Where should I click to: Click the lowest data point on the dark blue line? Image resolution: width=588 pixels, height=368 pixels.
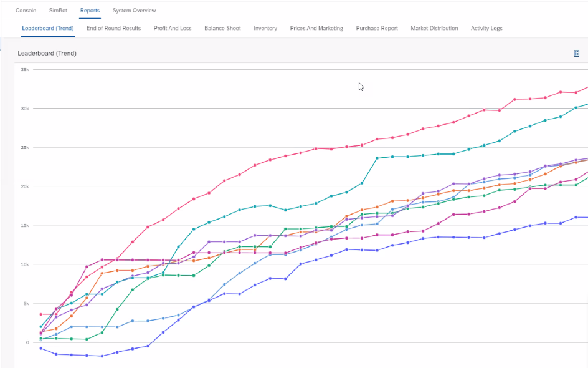(102, 356)
